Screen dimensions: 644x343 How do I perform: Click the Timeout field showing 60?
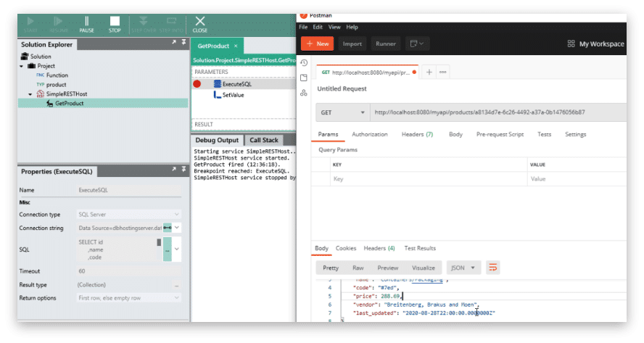point(129,271)
